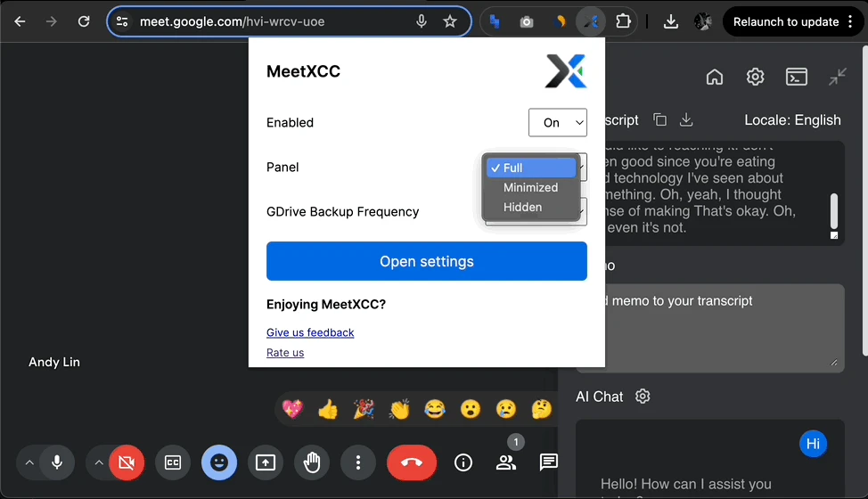Expand video settings chevron beside camera
The image size is (868, 499).
(x=99, y=462)
